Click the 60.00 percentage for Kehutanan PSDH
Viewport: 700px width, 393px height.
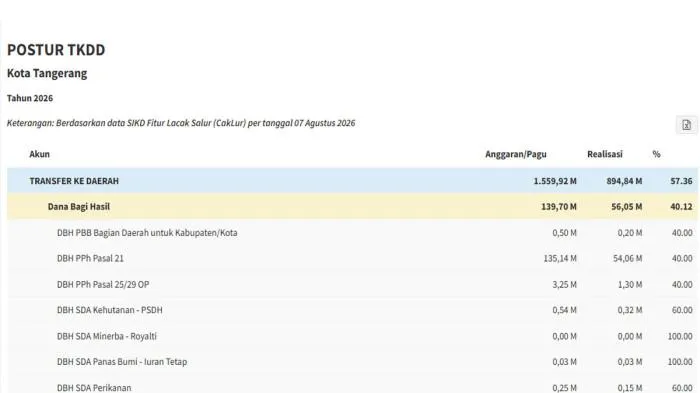pos(682,310)
